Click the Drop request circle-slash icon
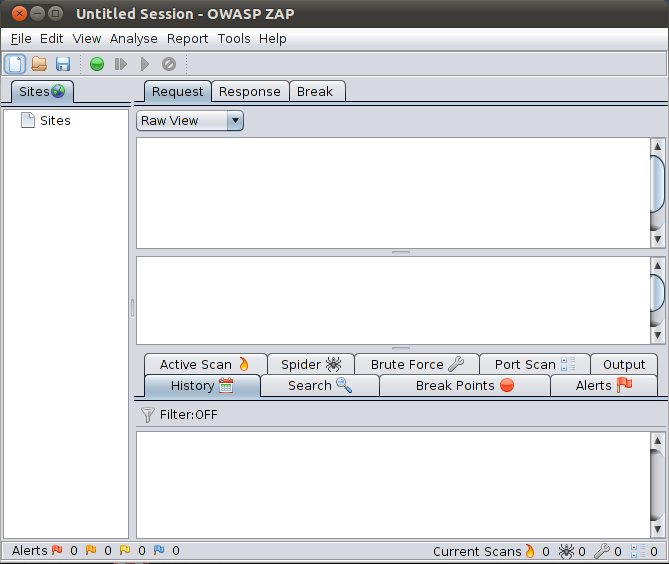The image size is (669, 564). [169, 64]
